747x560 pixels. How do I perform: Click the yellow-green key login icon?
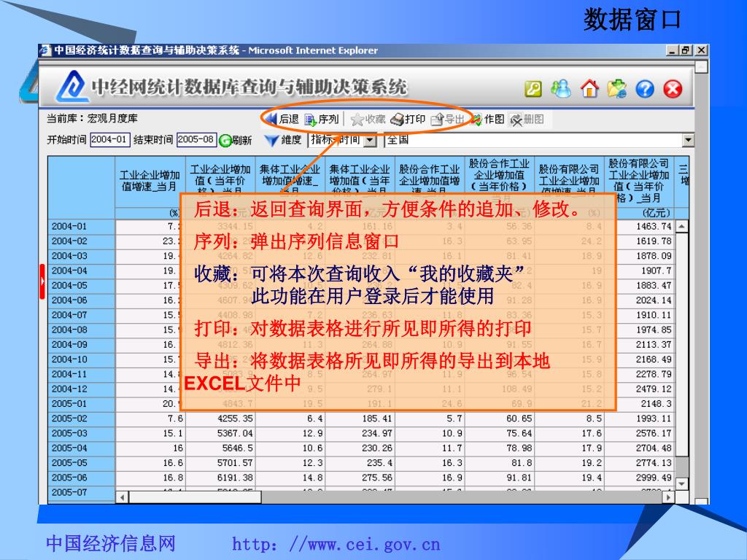533,89
